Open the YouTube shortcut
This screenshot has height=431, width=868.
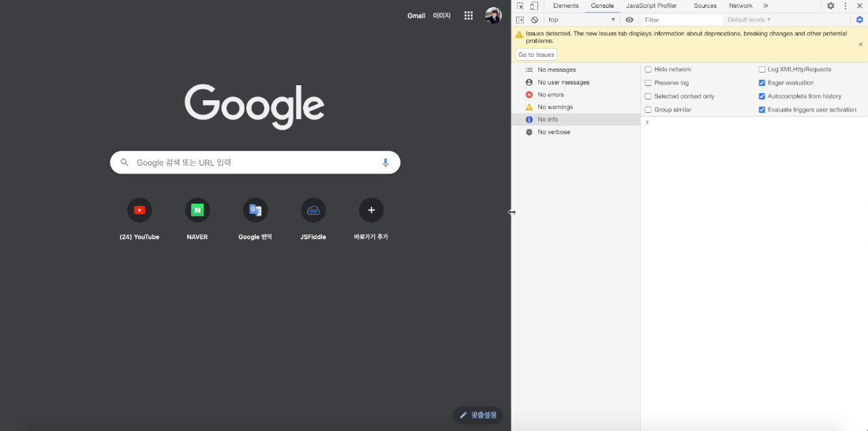tap(140, 219)
